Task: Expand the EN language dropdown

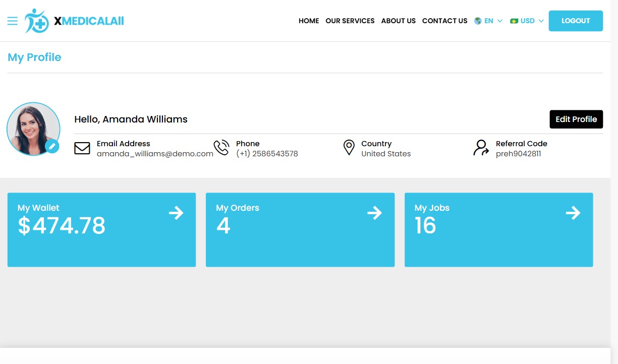Action: (488, 21)
